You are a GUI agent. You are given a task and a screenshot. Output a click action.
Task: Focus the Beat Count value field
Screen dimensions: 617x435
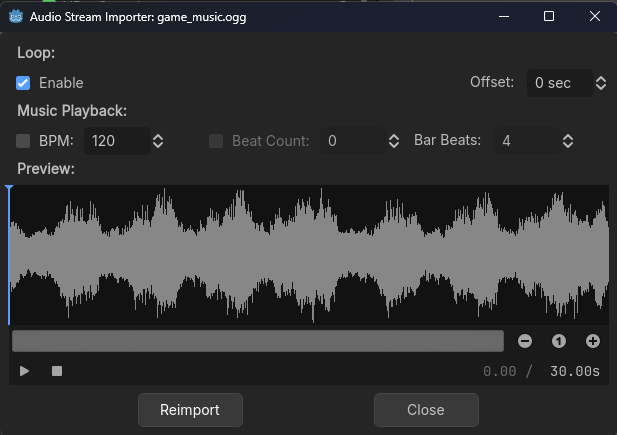click(x=353, y=141)
